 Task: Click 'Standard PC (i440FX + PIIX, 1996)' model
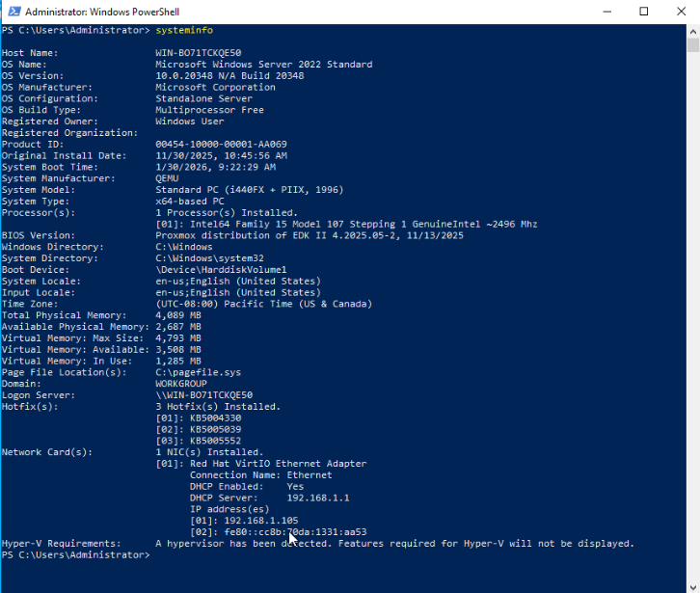pyautogui.click(x=249, y=190)
